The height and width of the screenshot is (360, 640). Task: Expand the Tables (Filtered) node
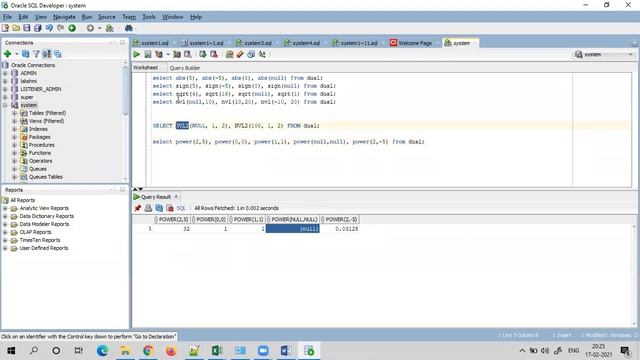coord(15,113)
